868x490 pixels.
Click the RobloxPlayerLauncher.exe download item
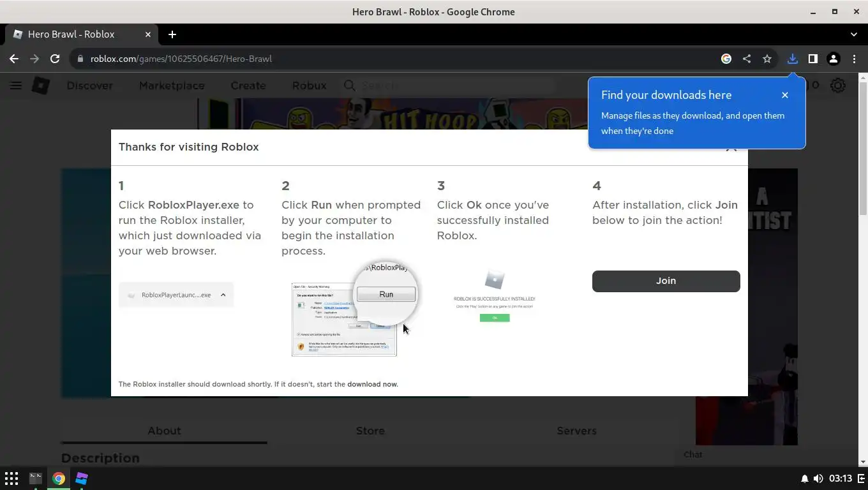[x=176, y=295]
